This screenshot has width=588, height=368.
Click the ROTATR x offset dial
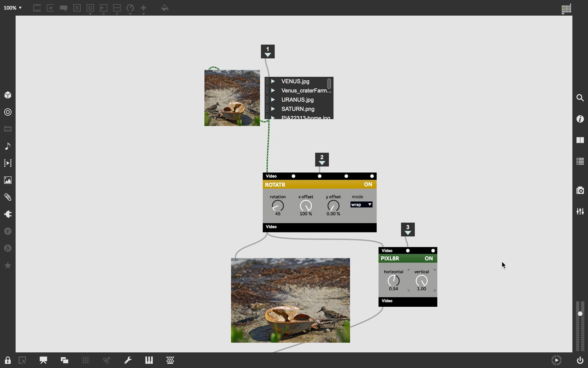tap(306, 206)
